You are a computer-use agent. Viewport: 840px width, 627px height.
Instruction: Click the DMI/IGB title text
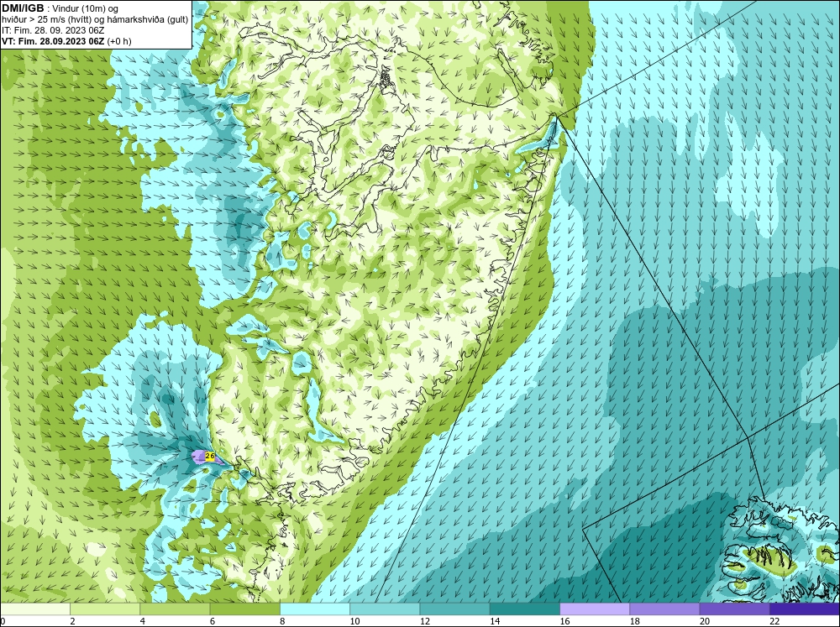pyautogui.click(x=23, y=8)
